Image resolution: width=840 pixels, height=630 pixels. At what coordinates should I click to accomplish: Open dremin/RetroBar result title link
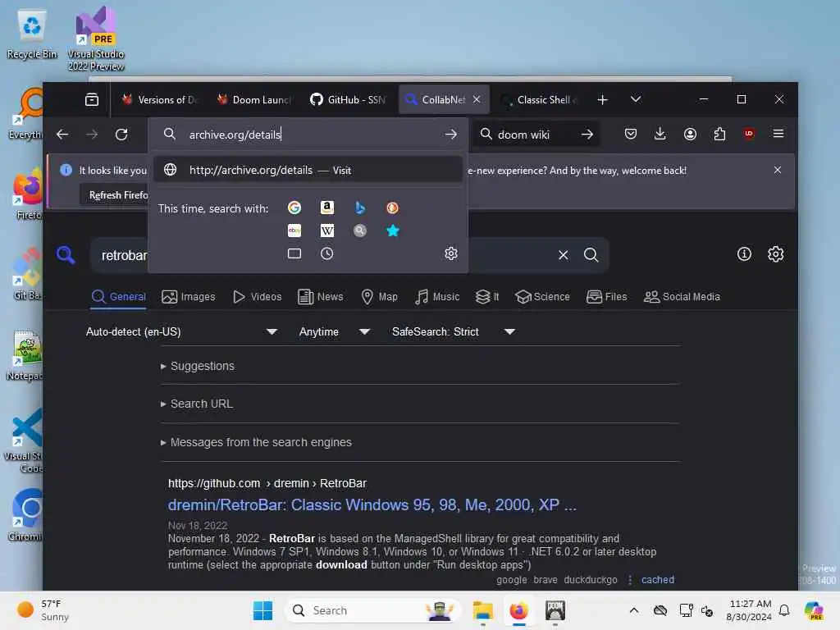point(372,504)
